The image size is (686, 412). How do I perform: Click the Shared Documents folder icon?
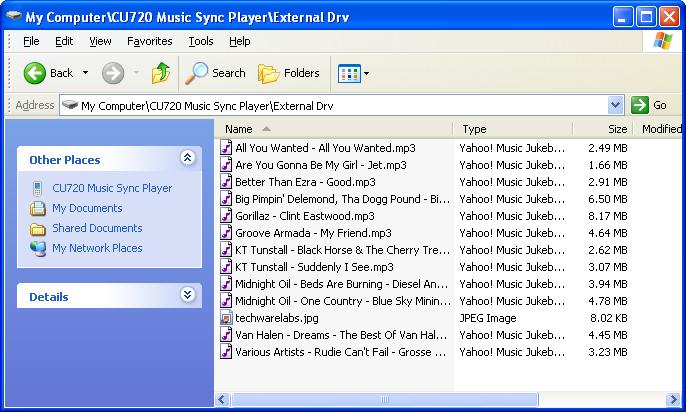pyautogui.click(x=38, y=229)
